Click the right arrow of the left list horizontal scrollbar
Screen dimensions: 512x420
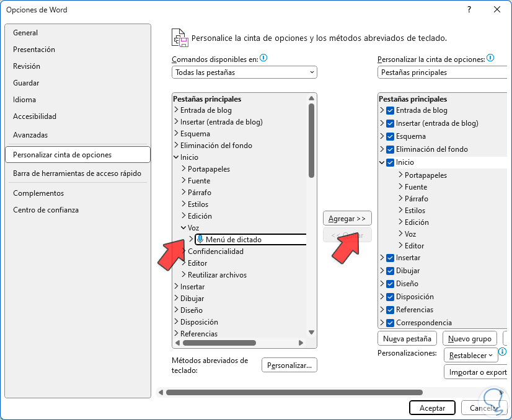click(x=301, y=343)
